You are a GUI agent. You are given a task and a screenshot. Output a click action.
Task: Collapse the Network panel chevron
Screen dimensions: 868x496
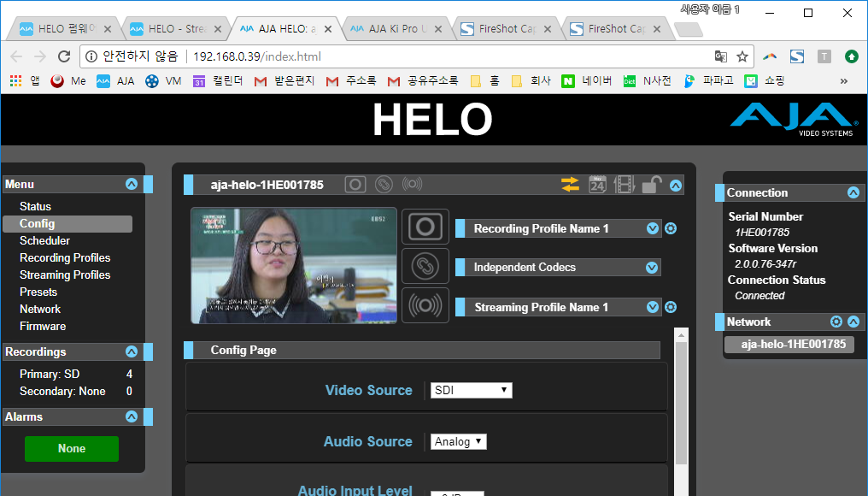click(x=853, y=322)
